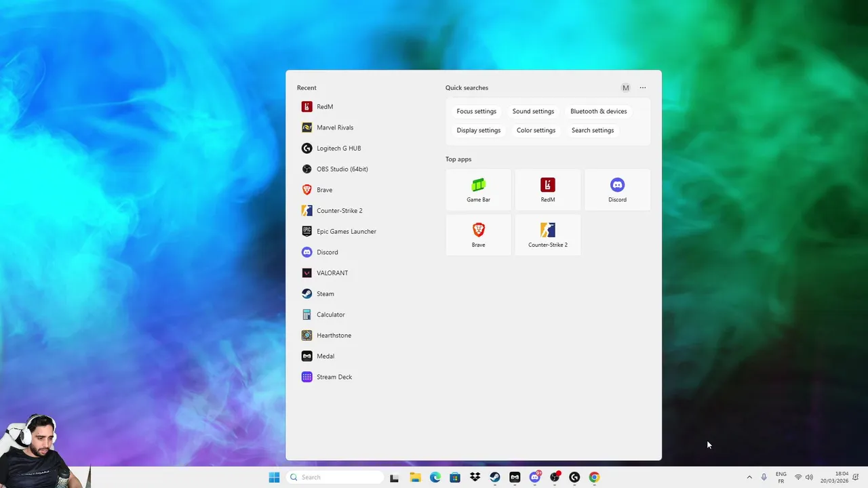Launch Hearthstone from the Recent list
Image resolution: width=868 pixels, height=488 pixels.
366,335
